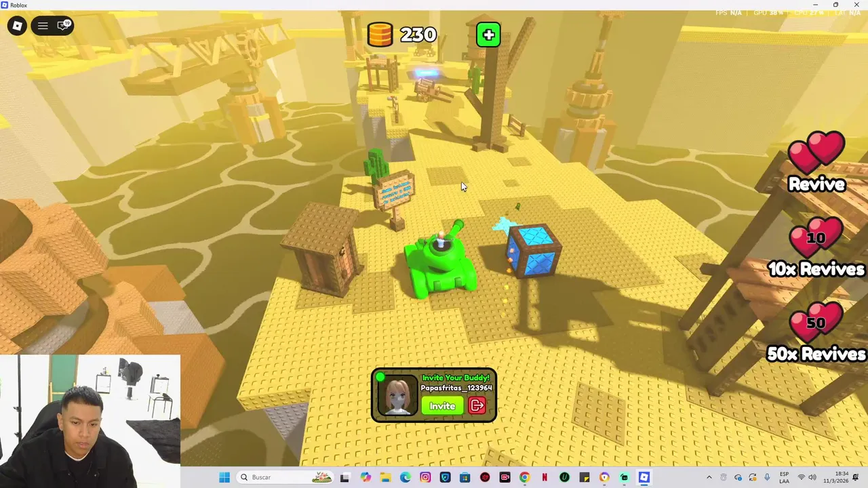Click the blue crate next to the tank
This screenshot has width=868, height=488.
click(x=534, y=251)
